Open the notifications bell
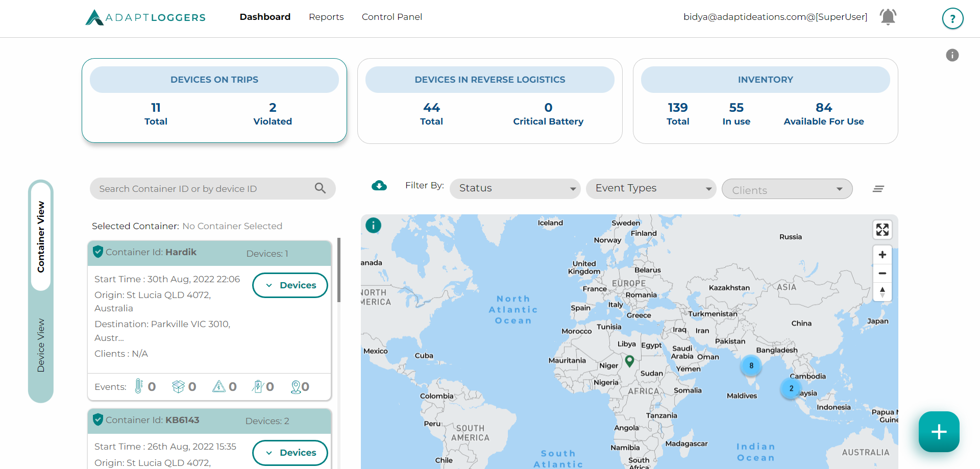 click(x=888, y=17)
